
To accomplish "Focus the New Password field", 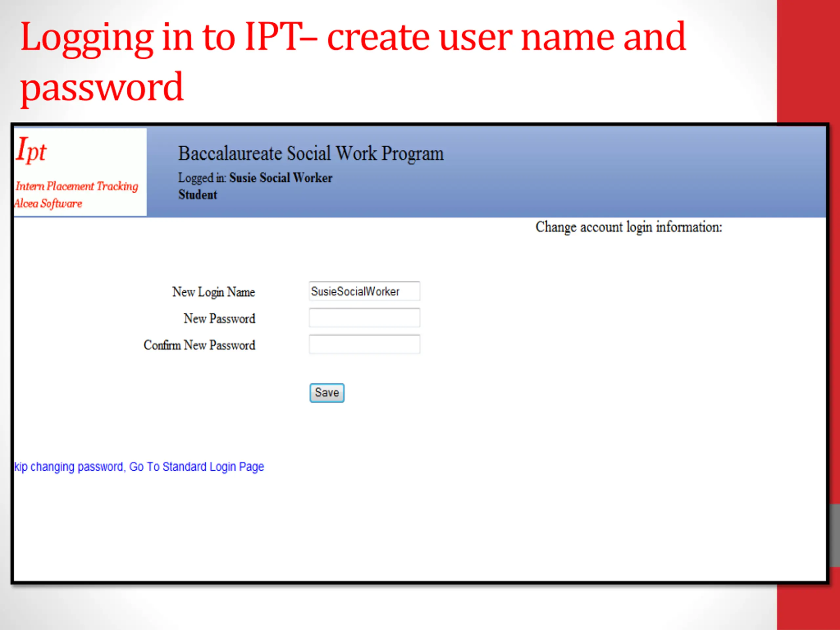I will (x=364, y=318).
